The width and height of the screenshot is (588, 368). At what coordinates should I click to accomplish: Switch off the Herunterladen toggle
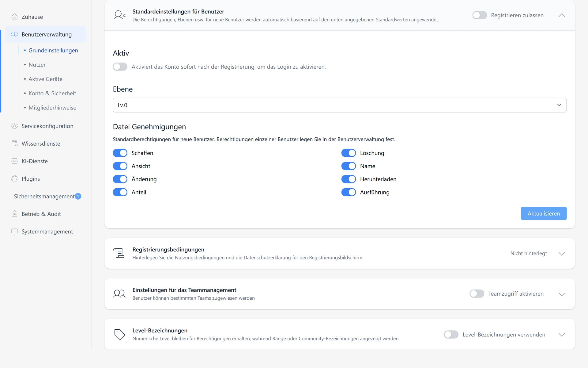point(349,179)
